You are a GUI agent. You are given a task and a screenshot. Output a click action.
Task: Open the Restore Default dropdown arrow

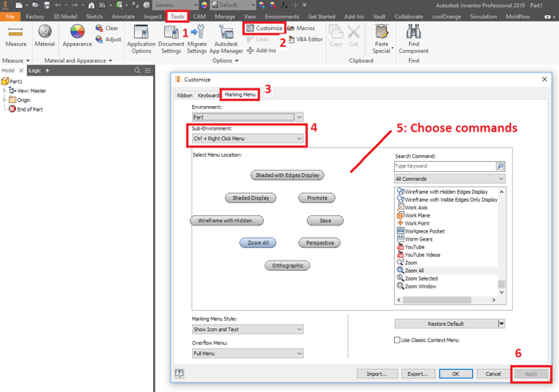click(x=502, y=323)
